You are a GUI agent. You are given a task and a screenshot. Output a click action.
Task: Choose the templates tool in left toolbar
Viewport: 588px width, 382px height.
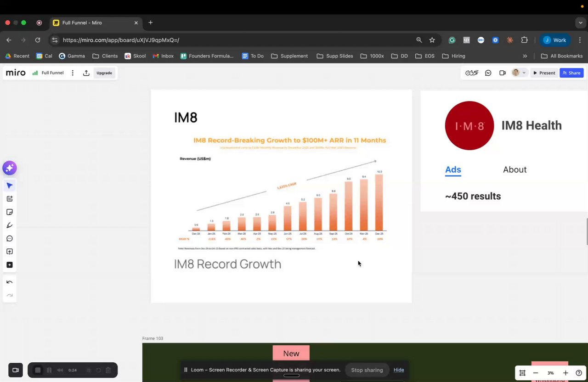point(10,199)
